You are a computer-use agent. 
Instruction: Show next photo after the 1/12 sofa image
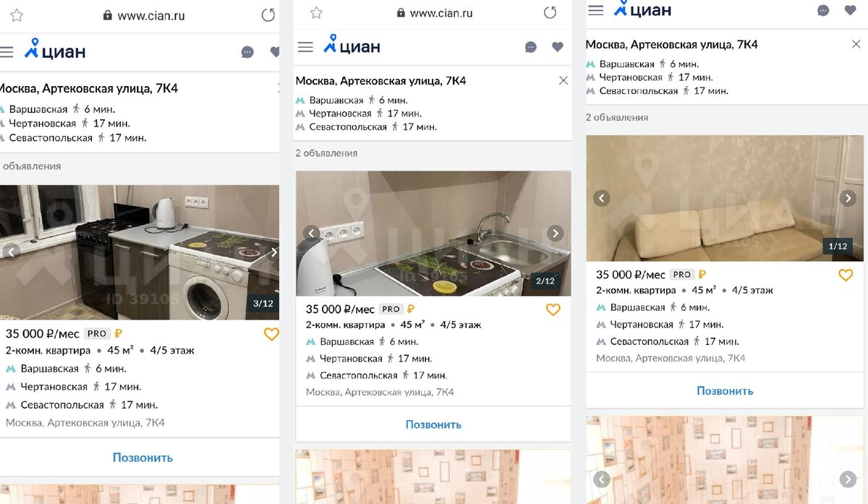tap(848, 198)
